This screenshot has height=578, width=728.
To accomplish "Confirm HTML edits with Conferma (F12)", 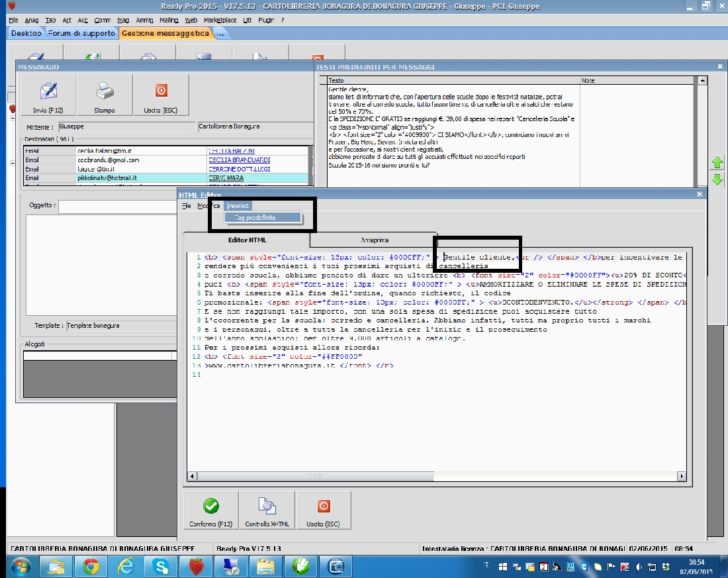I will click(x=210, y=510).
